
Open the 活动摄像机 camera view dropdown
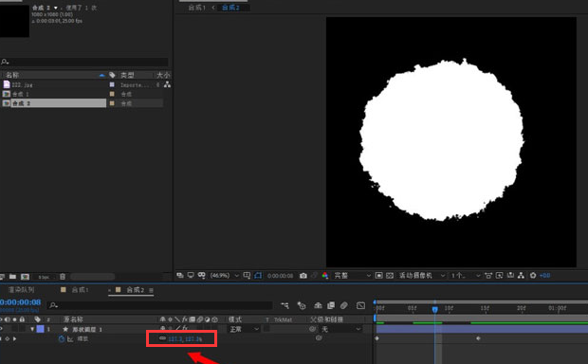[421, 276]
